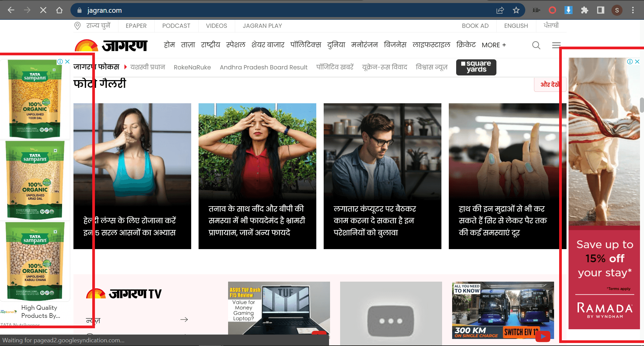Open the Extensions puzzle-piece menu
This screenshot has height=346, width=644.
585,10
